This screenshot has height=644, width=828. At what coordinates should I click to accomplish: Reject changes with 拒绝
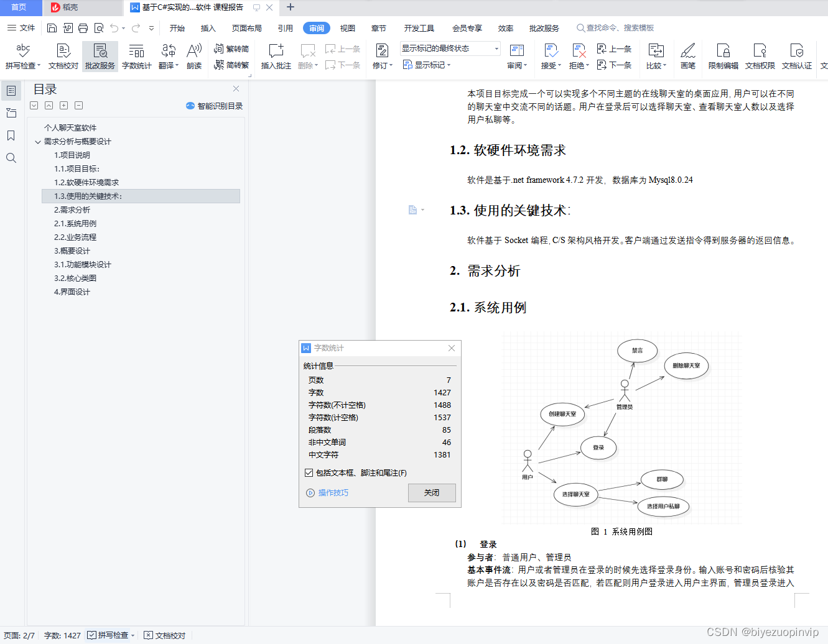point(579,56)
